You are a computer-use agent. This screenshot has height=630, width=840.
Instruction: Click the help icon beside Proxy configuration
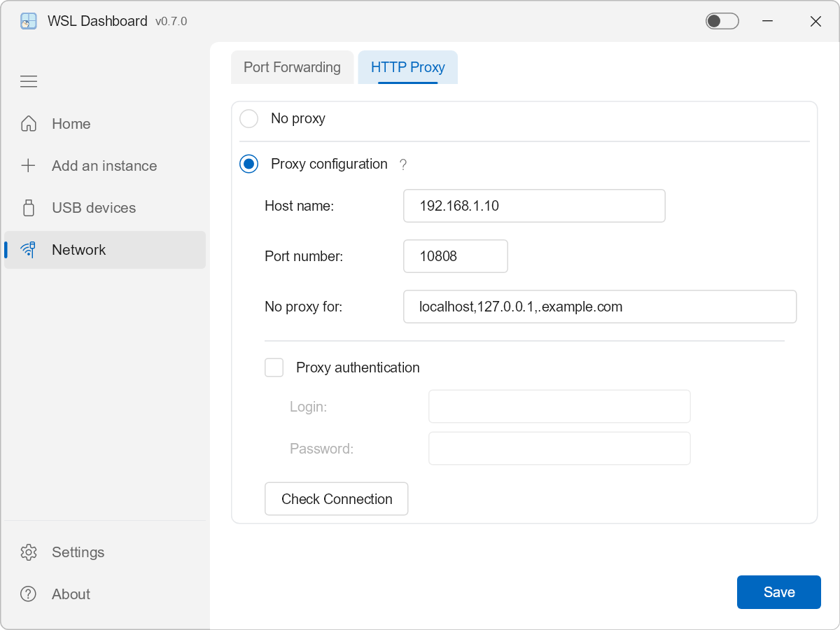point(402,164)
